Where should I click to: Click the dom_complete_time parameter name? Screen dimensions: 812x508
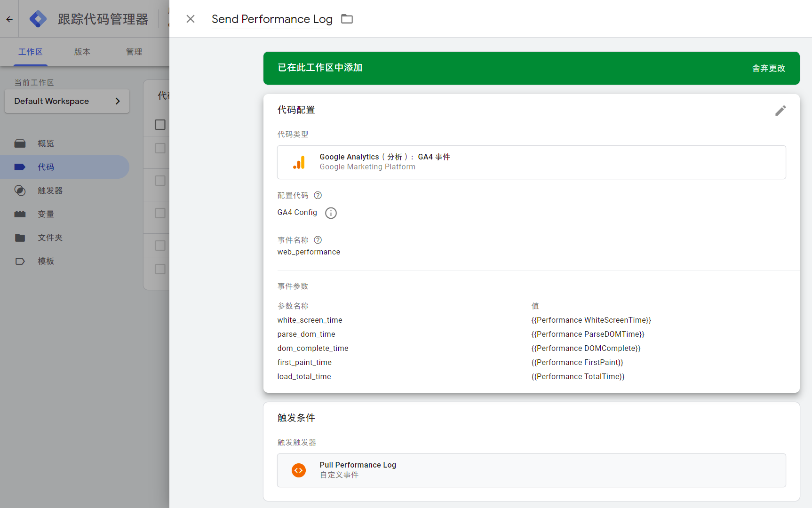point(313,349)
